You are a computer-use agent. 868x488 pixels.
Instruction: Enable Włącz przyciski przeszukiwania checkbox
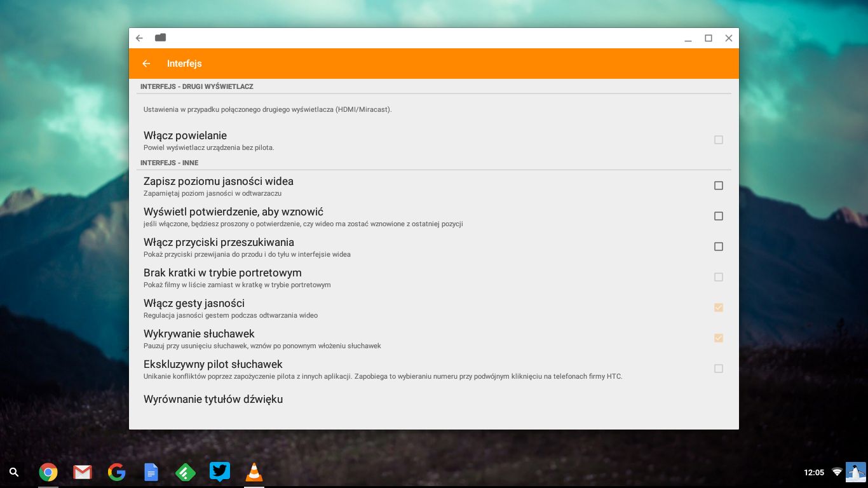click(x=719, y=247)
